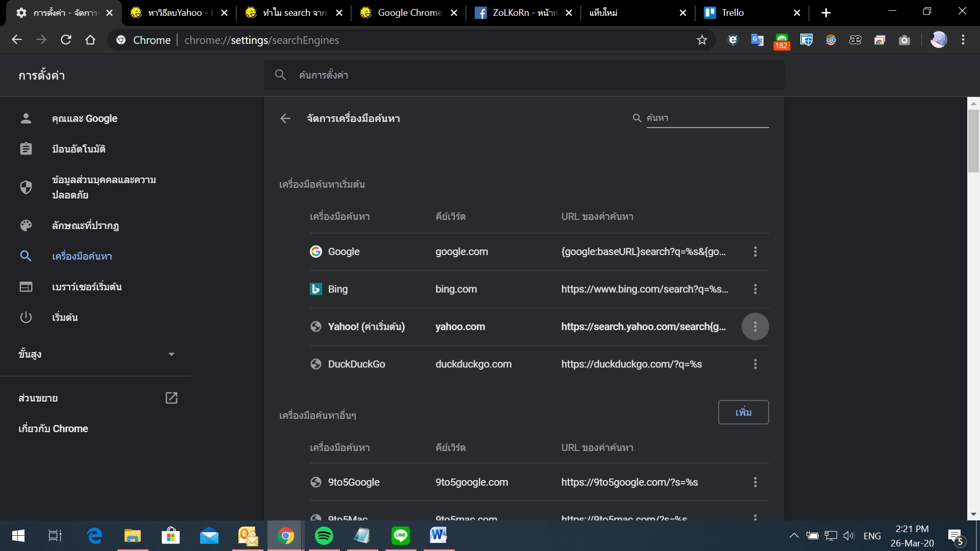Click the เพิ่ม add search engine button

[x=743, y=412]
